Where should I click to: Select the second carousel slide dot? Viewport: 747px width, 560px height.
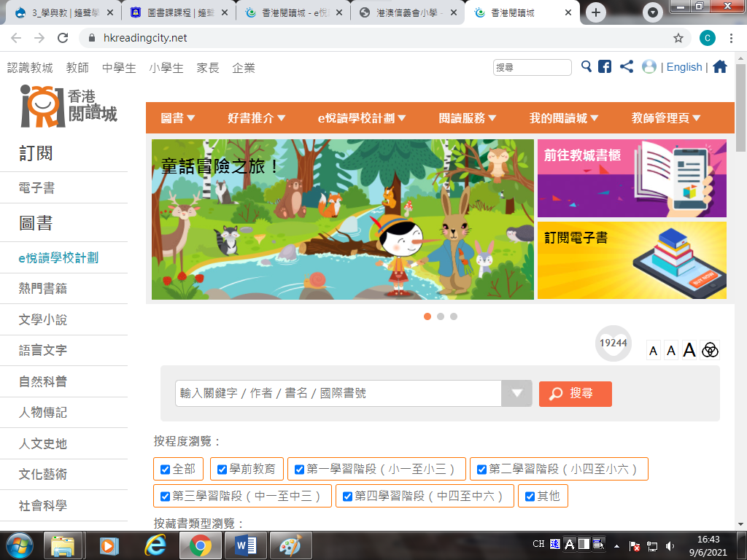tap(441, 316)
